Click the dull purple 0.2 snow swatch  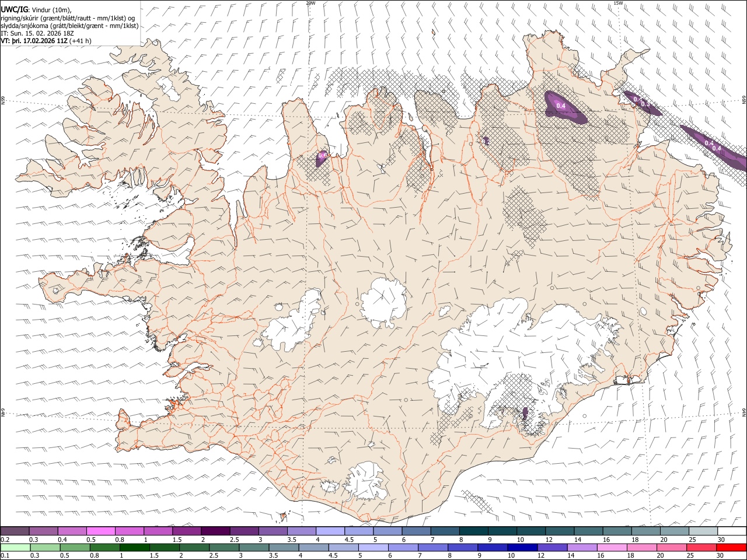(15, 531)
